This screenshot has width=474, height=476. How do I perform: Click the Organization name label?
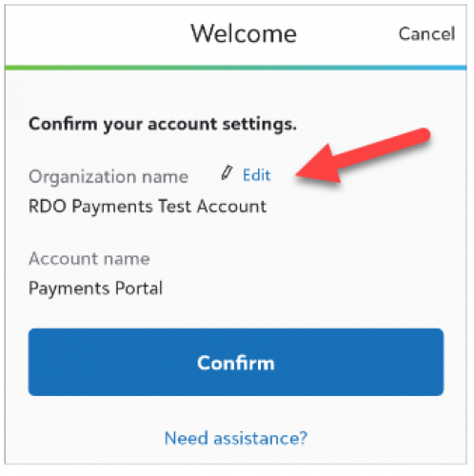pos(109,177)
